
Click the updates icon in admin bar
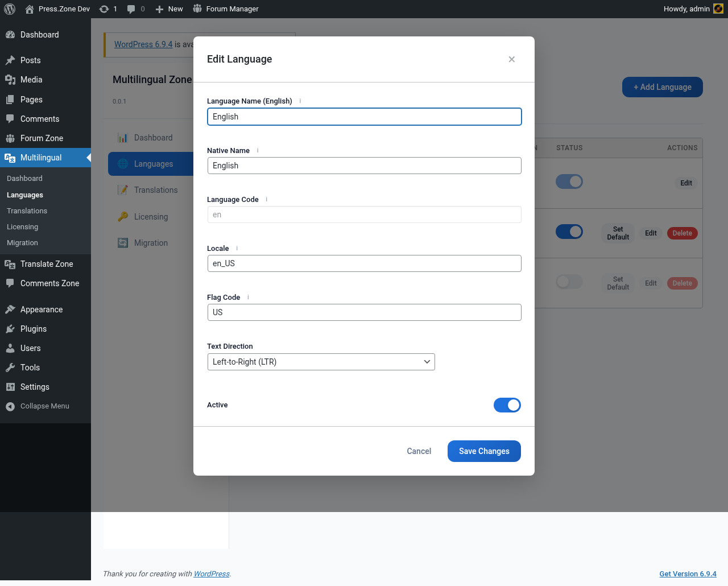(104, 9)
